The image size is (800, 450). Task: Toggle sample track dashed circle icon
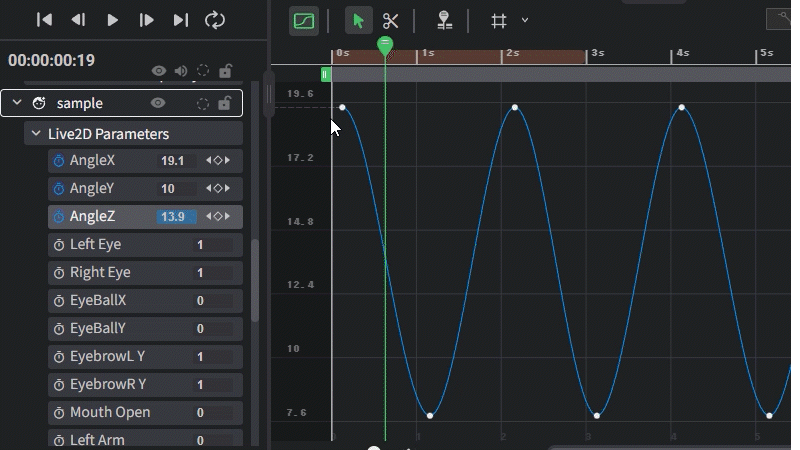[x=203, y=104]
